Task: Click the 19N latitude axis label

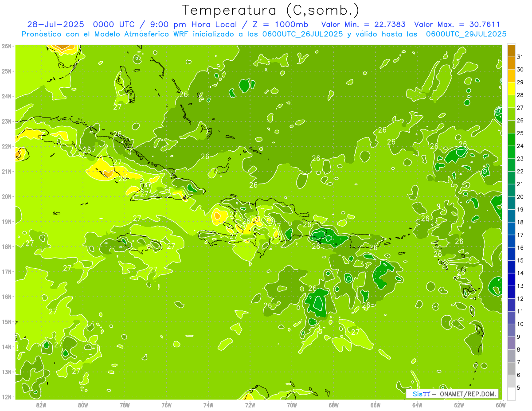Action: (x=7, y=221)
